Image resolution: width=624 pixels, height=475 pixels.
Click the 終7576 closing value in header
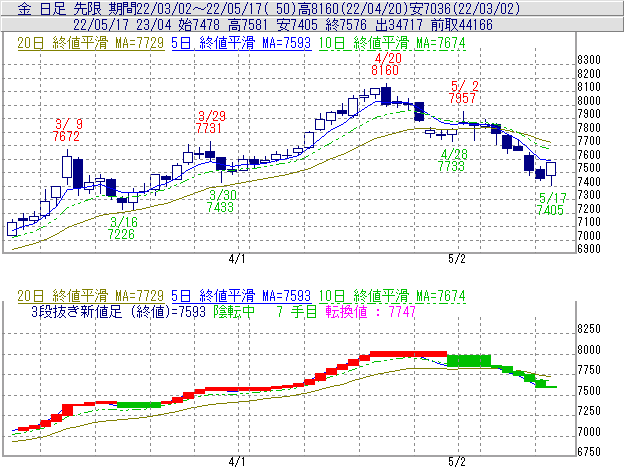(345, 25)
